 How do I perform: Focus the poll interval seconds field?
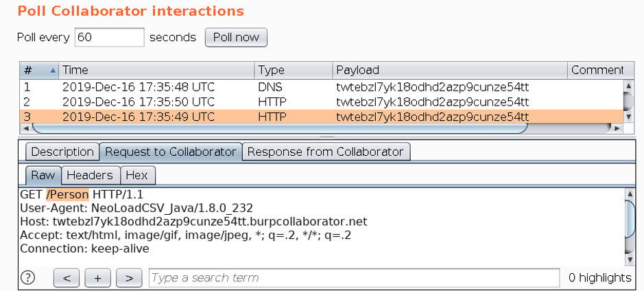point(109,37)
